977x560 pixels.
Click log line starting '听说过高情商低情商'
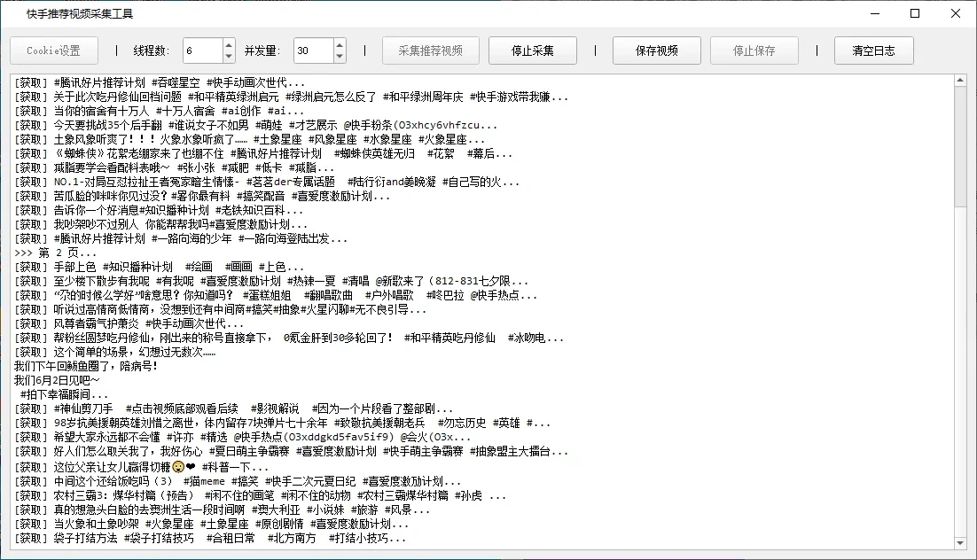pos(220,309)
